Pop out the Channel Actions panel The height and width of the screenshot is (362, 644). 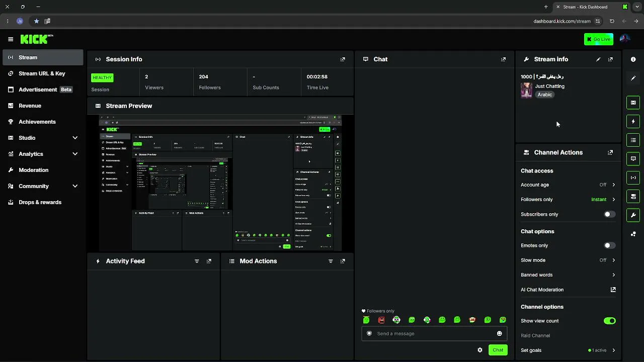pyautogui.click(x=610, y=152)
